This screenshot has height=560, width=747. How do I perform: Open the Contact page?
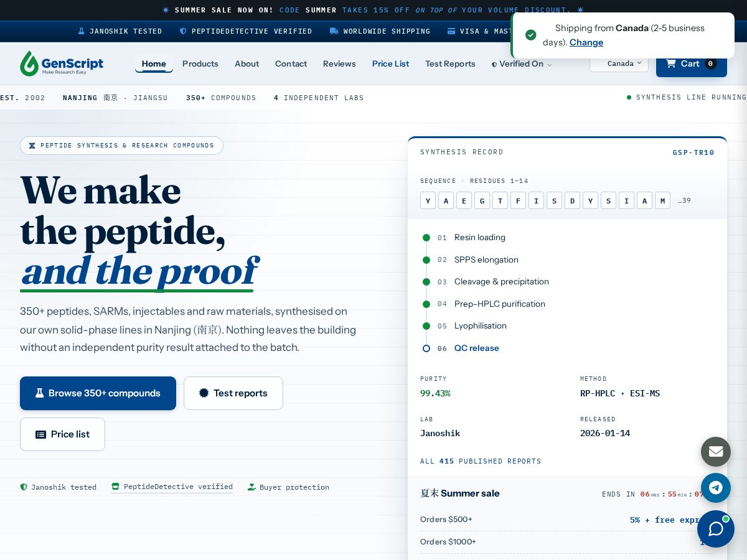(x=291, y=63)
